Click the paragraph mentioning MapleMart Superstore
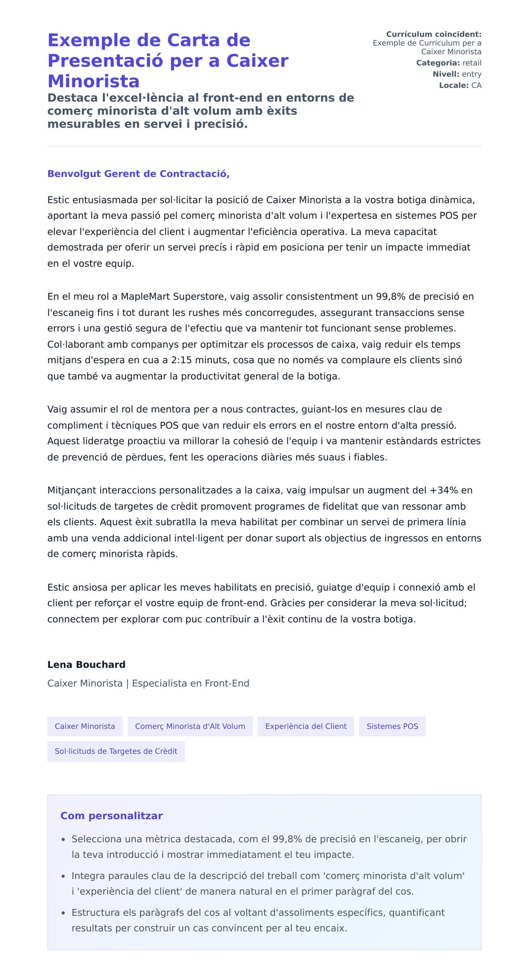This screenshot has height=980, width=529. (260, 336)
